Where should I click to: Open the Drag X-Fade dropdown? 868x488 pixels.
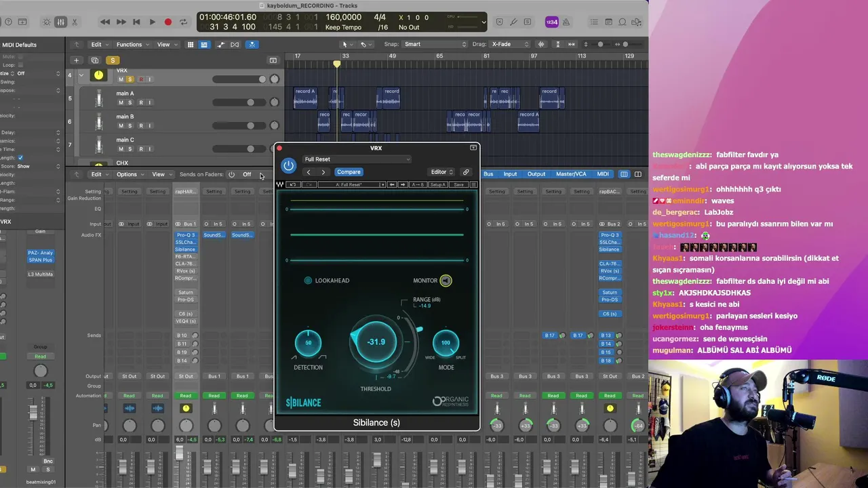click(509, 44)
